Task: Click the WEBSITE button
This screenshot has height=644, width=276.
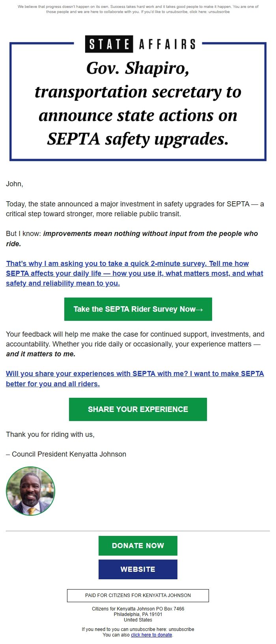Action: point(138,569)
